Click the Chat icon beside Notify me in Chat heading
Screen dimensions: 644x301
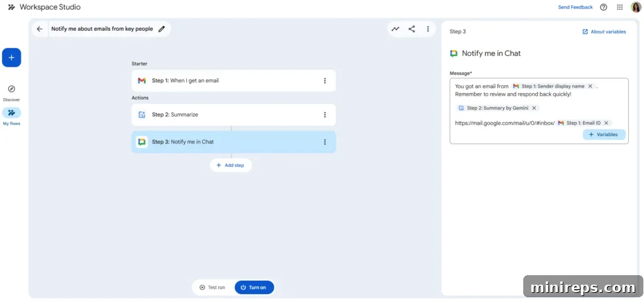[x=454, y=54]
